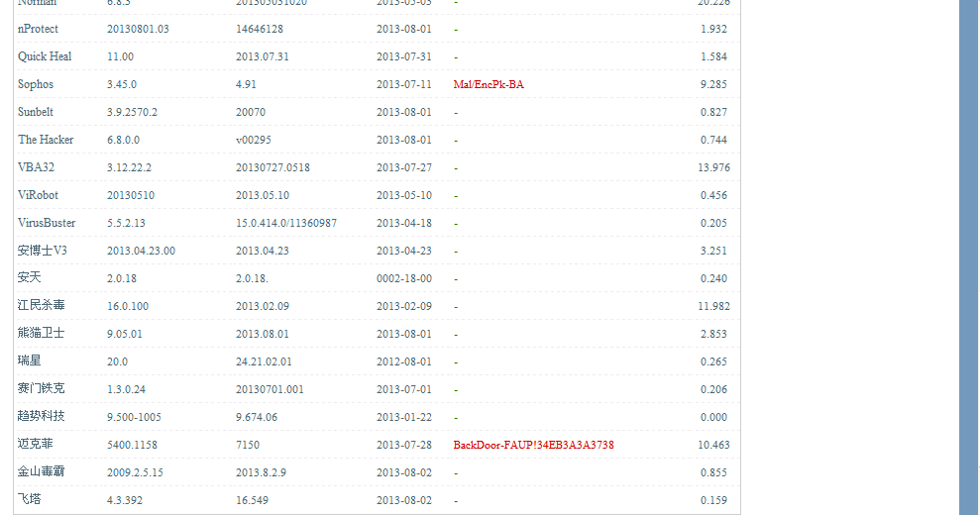Select the 安博士V3 scanner row
This screenshot has height=515, width=980.
click(x=377, y=251)
